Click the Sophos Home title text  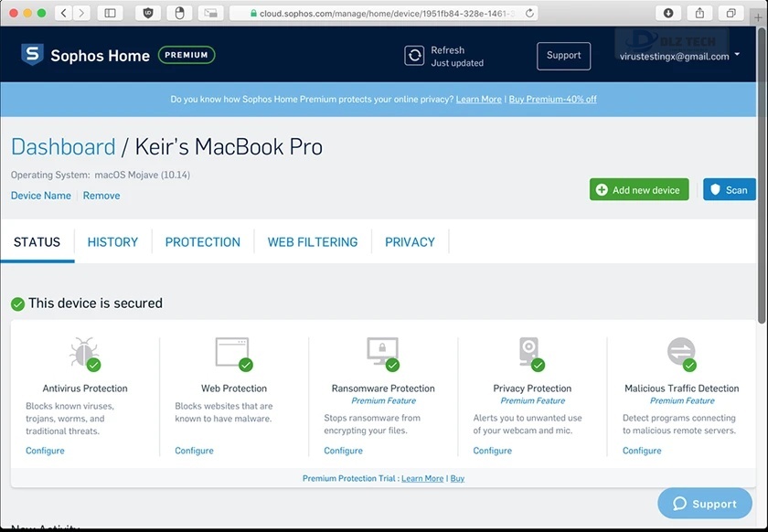click(x=100, y=56)
